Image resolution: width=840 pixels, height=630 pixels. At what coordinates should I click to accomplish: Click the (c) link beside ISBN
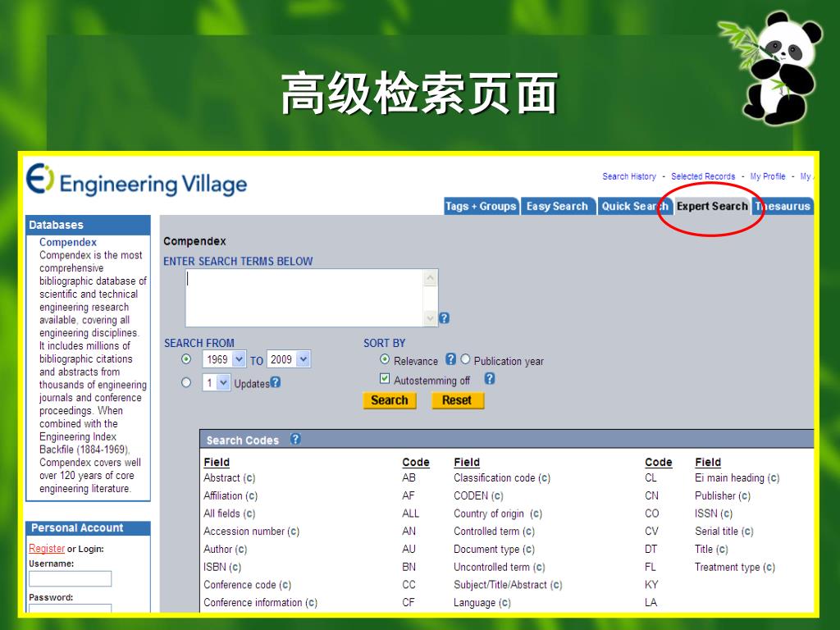(235, 567)
